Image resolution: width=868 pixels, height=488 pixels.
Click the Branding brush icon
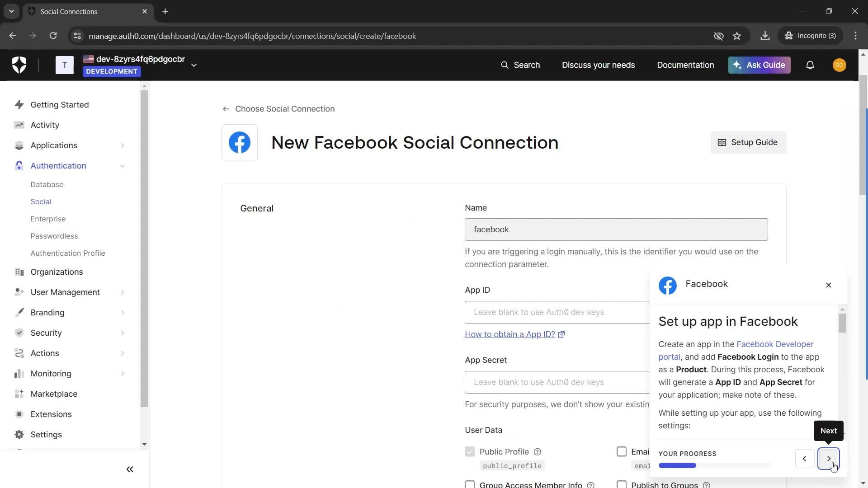[x=19, y=313]
